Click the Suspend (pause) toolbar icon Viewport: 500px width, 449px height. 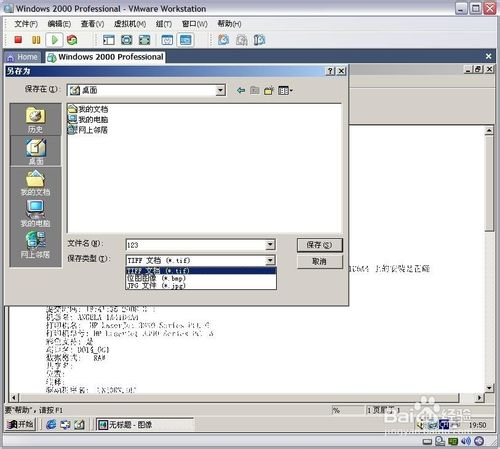pos(36,40)
